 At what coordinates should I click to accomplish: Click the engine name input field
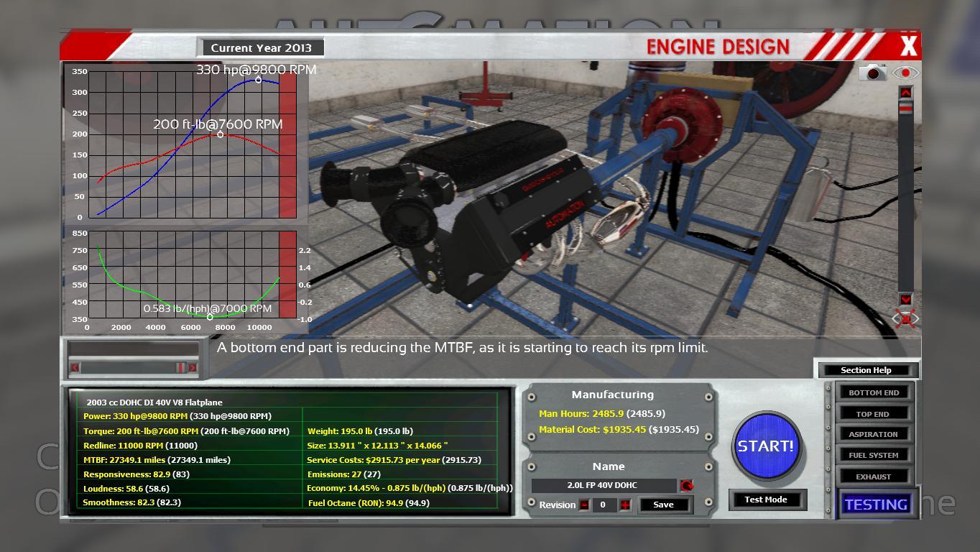point(603,486)
